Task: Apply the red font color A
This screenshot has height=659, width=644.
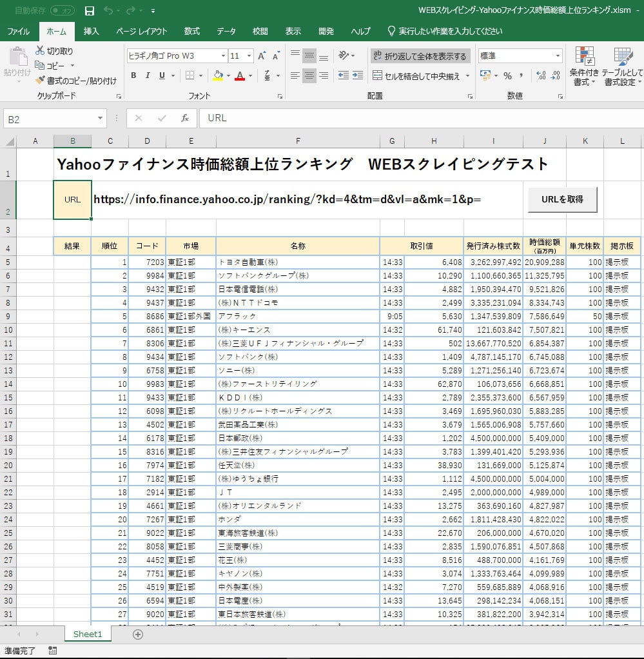Action: (240, 75)
